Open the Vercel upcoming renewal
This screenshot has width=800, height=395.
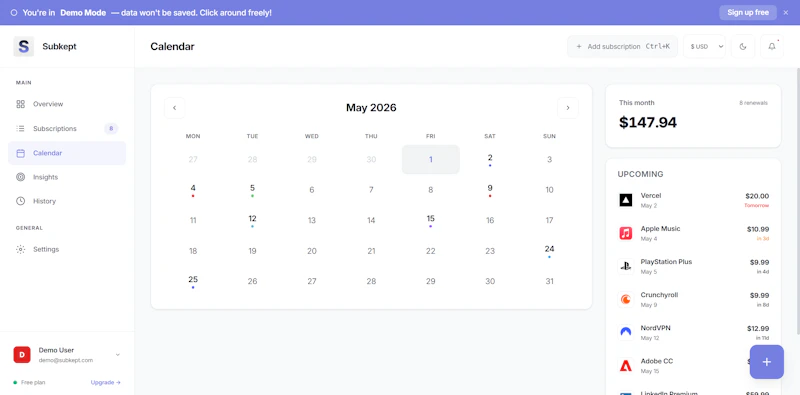tap(693, 200)
